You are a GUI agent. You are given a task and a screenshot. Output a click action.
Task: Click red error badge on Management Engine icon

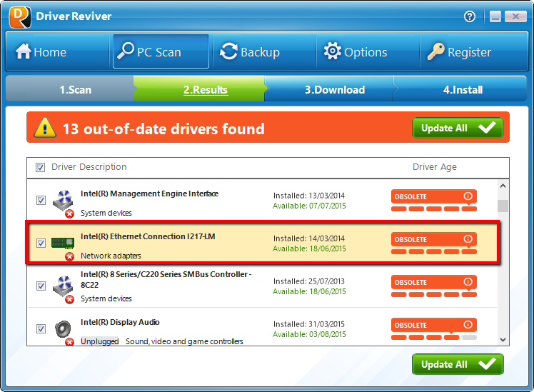point(69,214)
